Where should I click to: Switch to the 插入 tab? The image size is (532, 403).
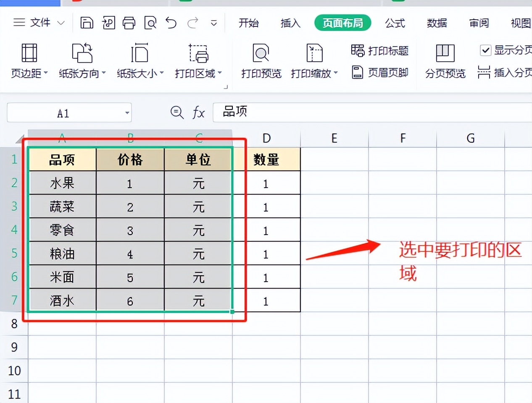pyautogui.click(x=290, y=23)
